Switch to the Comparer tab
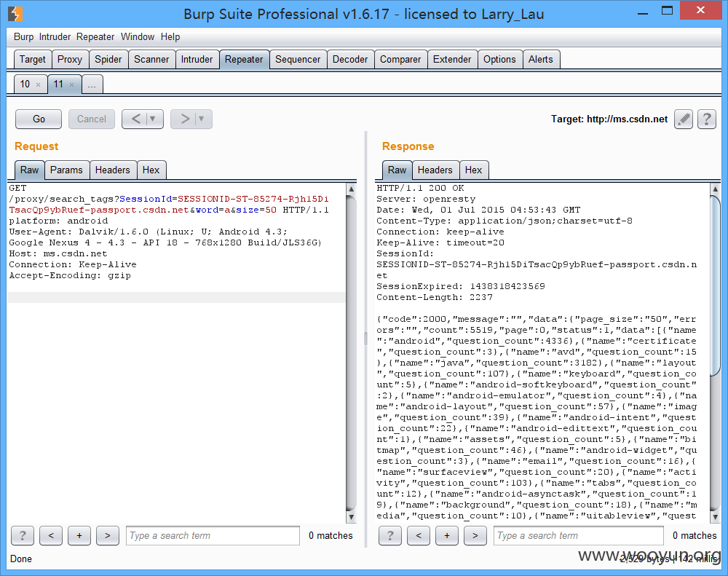 click(400, 60)
